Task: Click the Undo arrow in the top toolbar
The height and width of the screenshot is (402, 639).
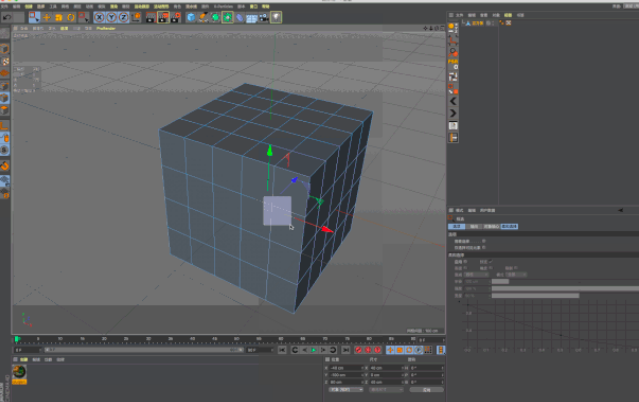Action: point(7,17)
